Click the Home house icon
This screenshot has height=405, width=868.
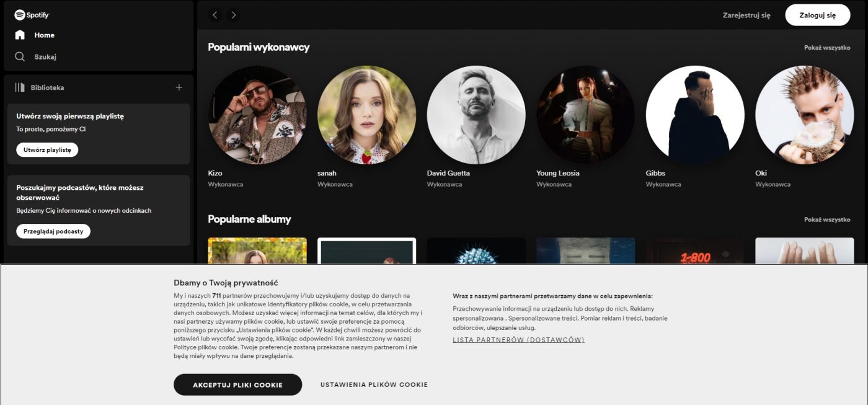20,35
